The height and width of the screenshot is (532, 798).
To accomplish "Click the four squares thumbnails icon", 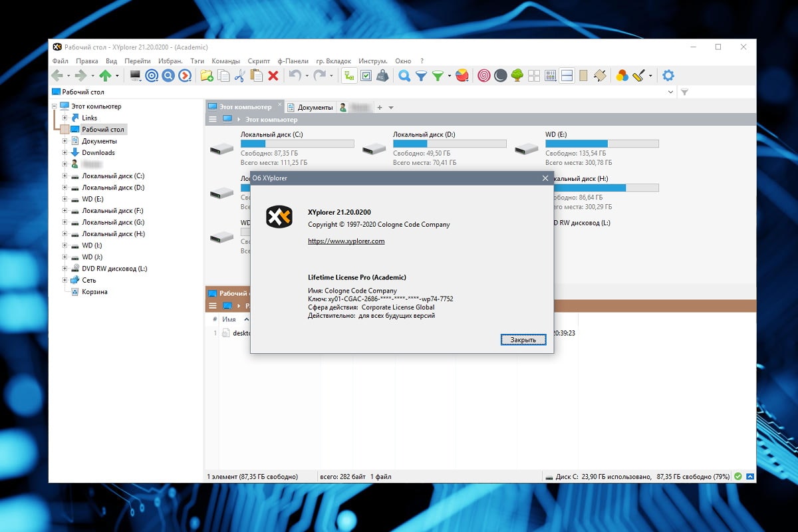I will (534, 76).
